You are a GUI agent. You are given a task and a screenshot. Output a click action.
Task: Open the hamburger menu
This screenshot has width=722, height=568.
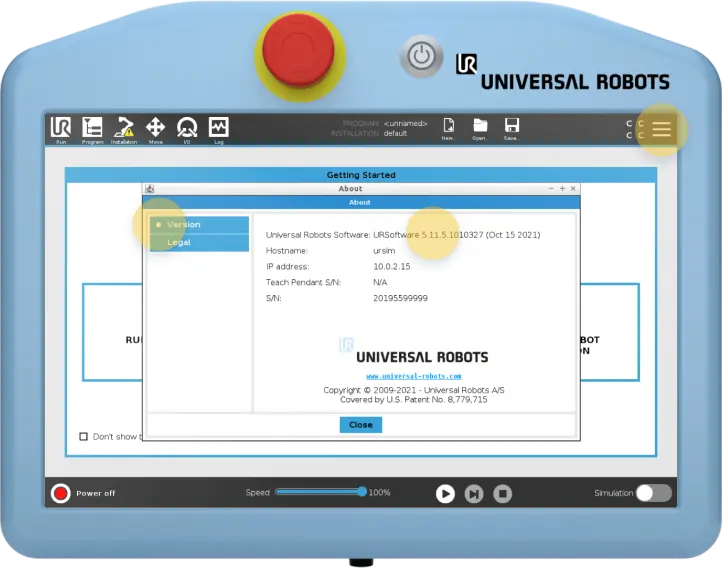(662, 129)
